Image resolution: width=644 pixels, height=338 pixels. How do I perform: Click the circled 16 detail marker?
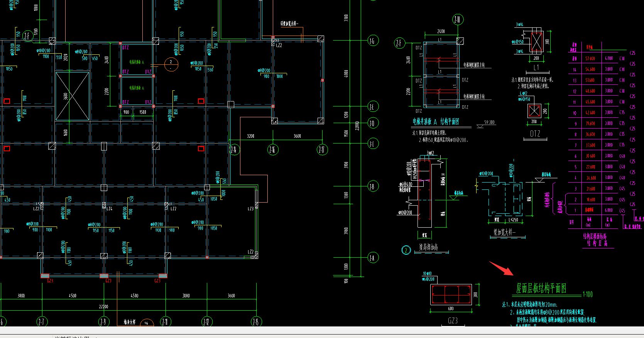point(146,323)
